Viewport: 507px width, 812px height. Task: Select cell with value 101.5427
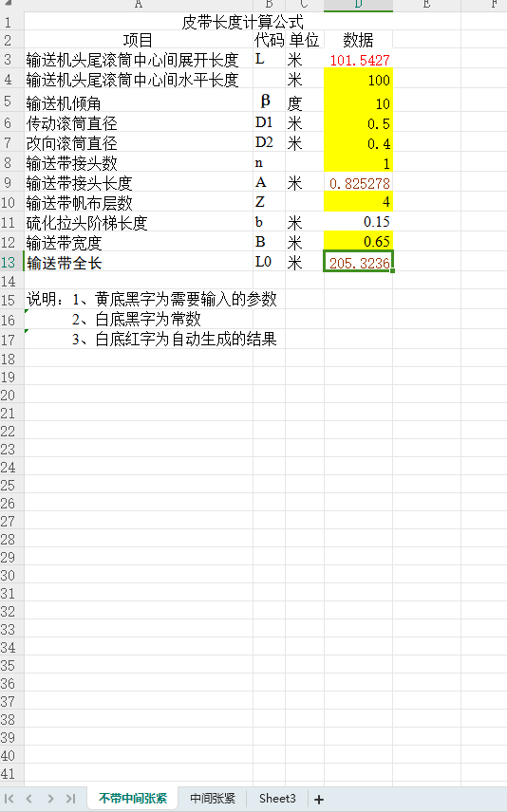coord(358,60)
